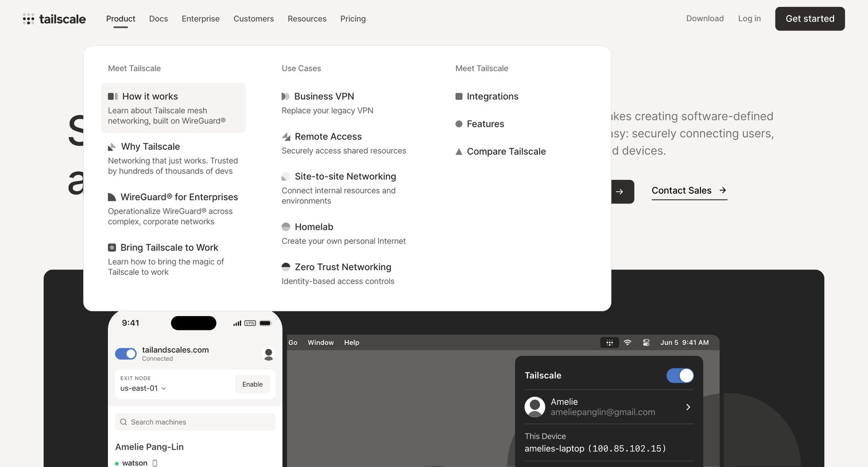Open the Resources navigation menu

[x=307, y=19]
